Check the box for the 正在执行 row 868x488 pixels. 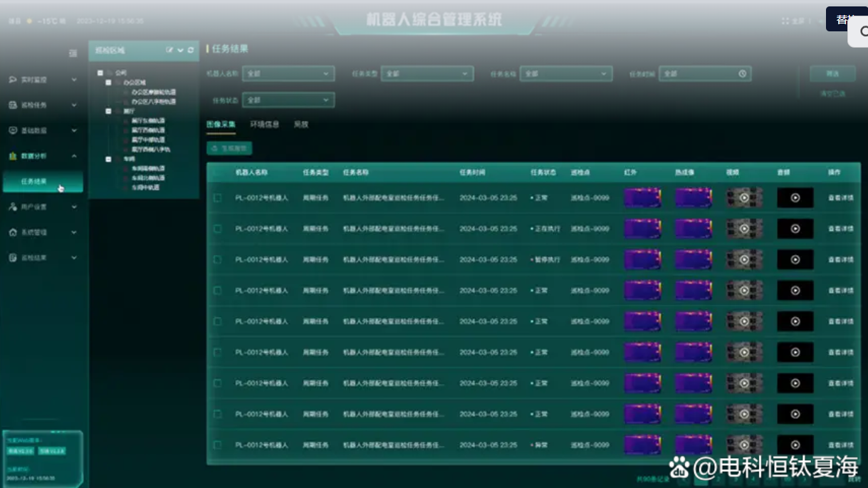tap(217, 229)
